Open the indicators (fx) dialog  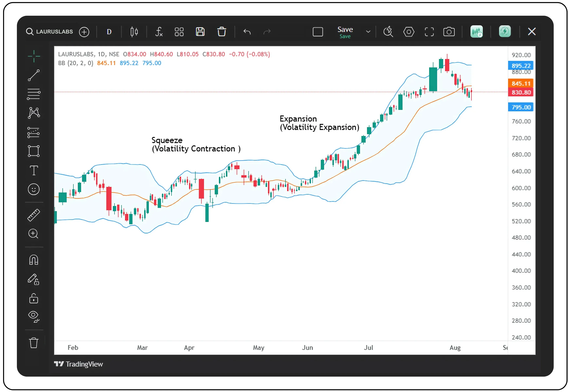(159, 32)
